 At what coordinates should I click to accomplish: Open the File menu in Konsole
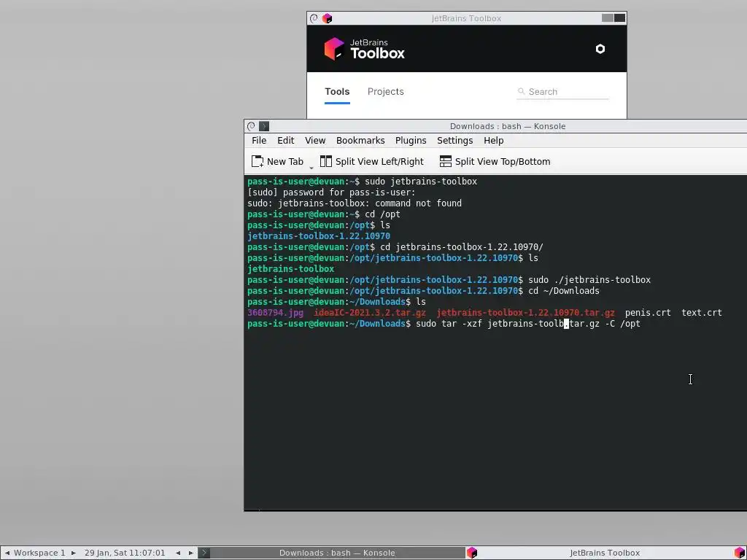[259, 141]
